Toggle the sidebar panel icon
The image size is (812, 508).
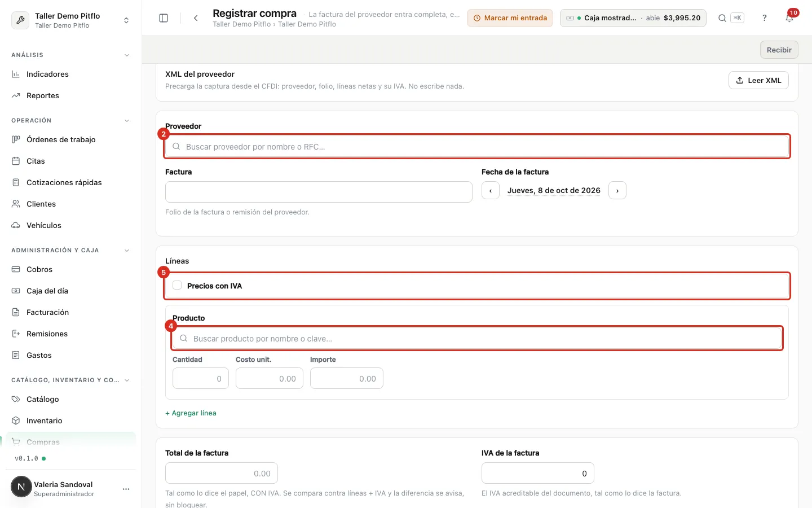pos(164,18)
